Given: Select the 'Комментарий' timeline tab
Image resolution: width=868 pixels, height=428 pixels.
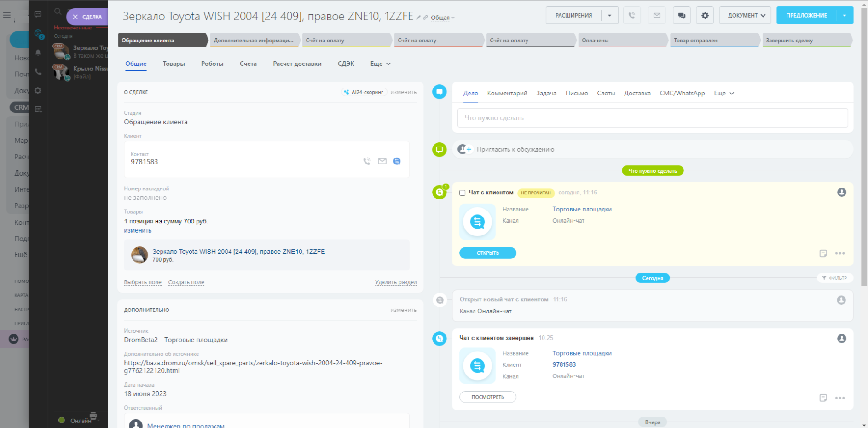Looking at the screenshot, I should pyautogui.click(x=507, y=93).
